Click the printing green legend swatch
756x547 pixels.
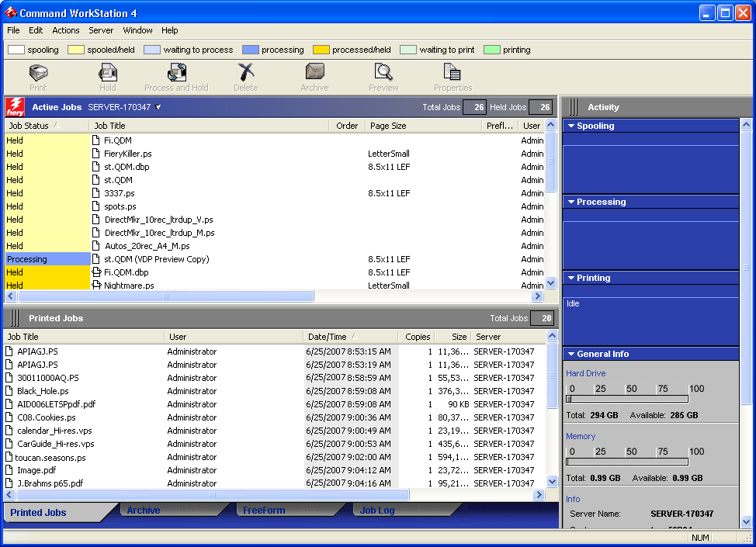coord(492,50)
